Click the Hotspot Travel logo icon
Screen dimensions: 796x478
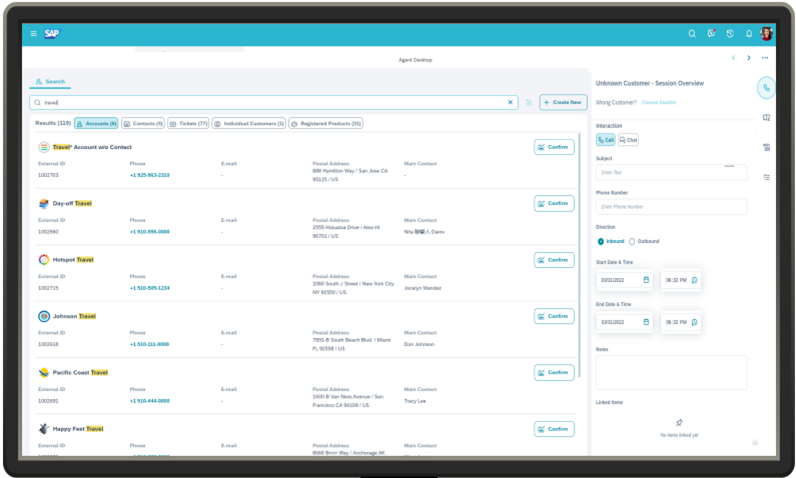44,260
